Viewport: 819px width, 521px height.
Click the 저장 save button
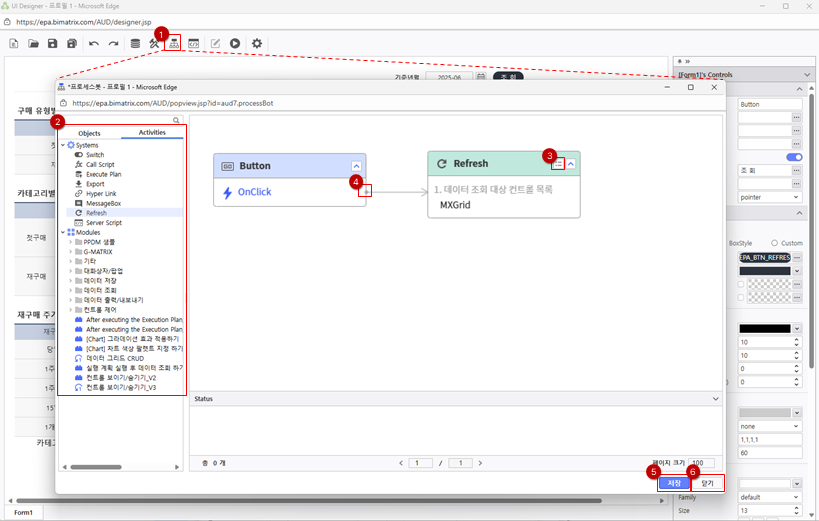coord(675,483)
